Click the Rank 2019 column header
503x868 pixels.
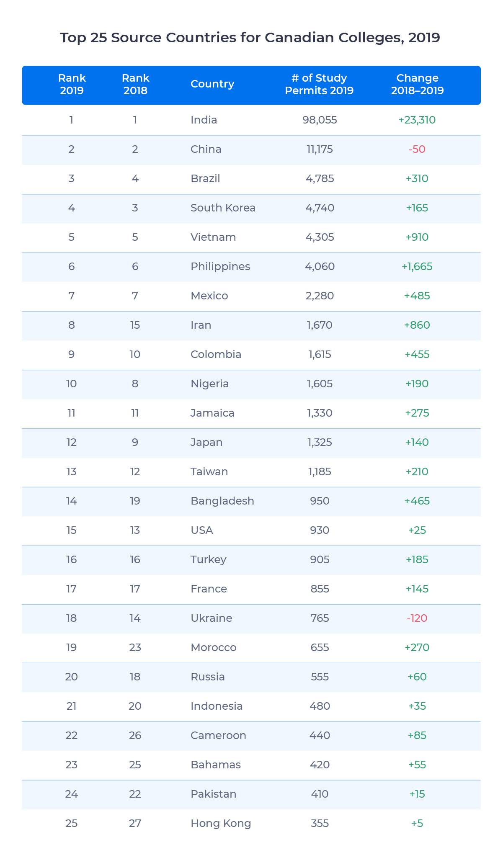72,84
